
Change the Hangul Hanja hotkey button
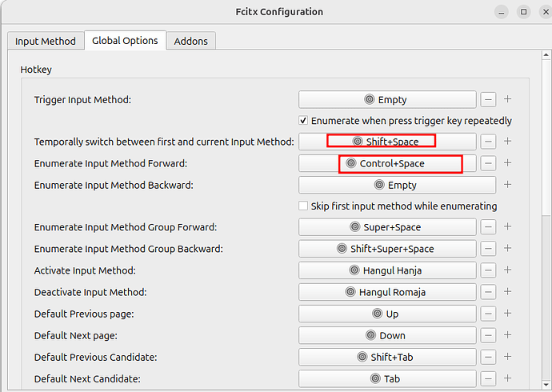[387, 270]
